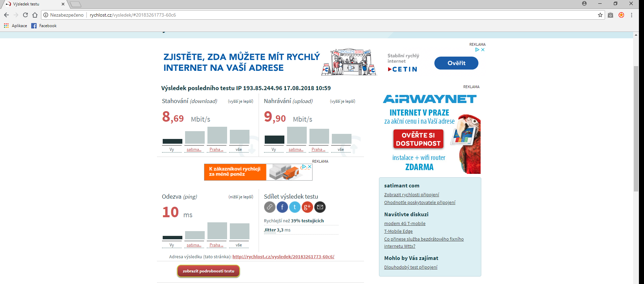Click Praha .. link under download chart
The image size is (644, 284).
(216, 149)
